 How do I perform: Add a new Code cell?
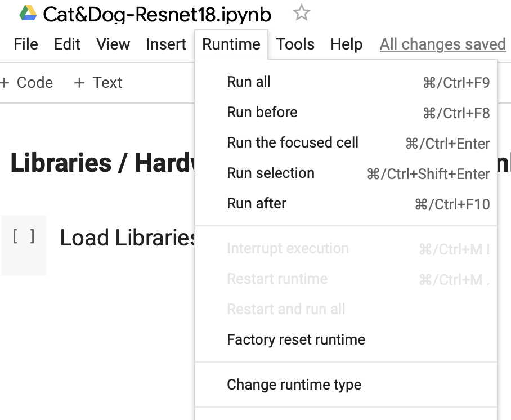click(27, 83)
